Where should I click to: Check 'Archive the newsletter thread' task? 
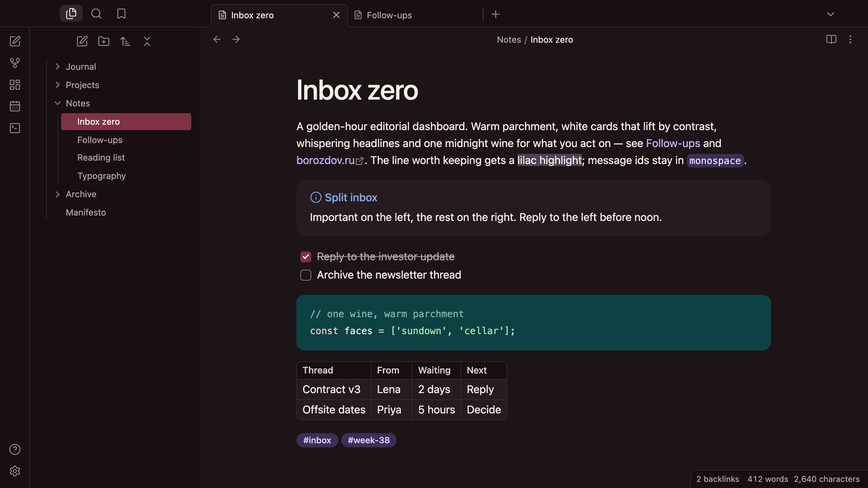(x=306, y=275)
